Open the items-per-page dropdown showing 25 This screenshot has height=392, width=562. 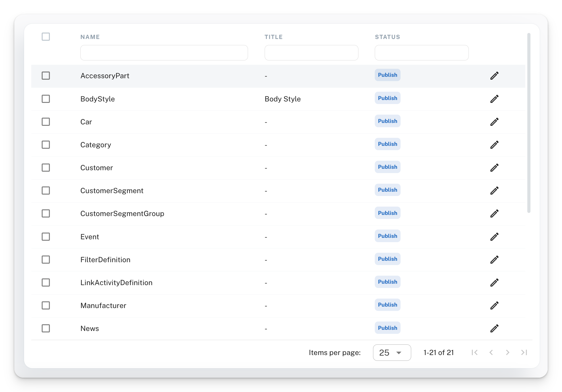point(392,352)
